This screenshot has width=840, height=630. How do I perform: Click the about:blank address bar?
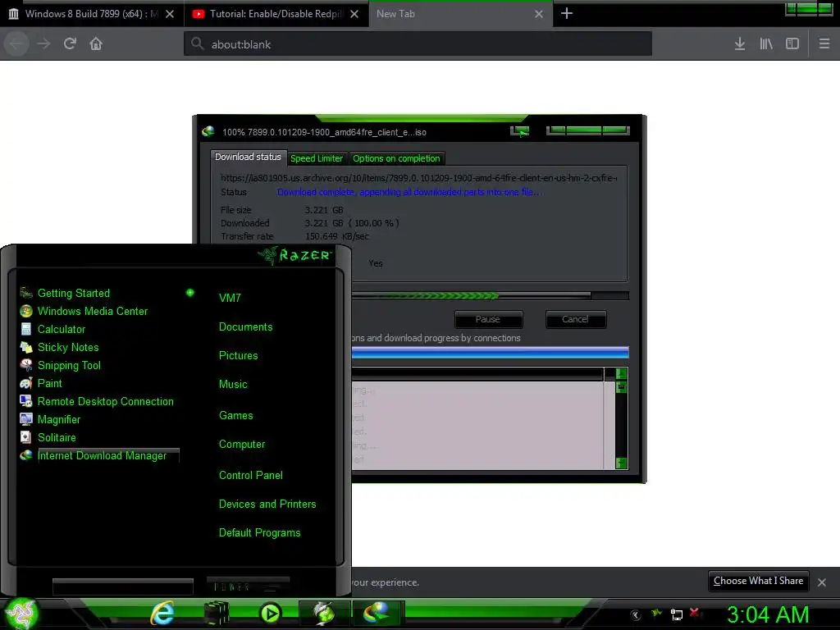[418, 44]
